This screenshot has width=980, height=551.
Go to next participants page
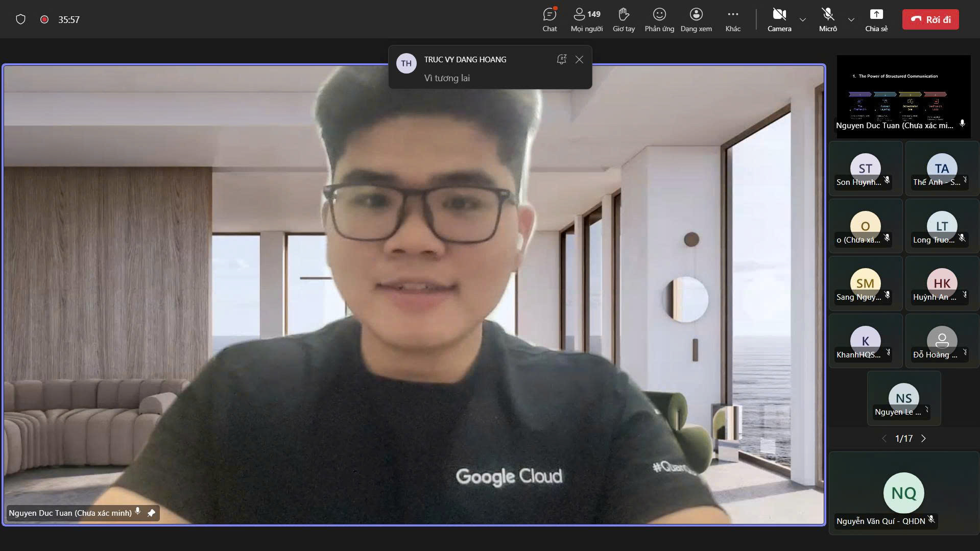[x=923, y=439]
